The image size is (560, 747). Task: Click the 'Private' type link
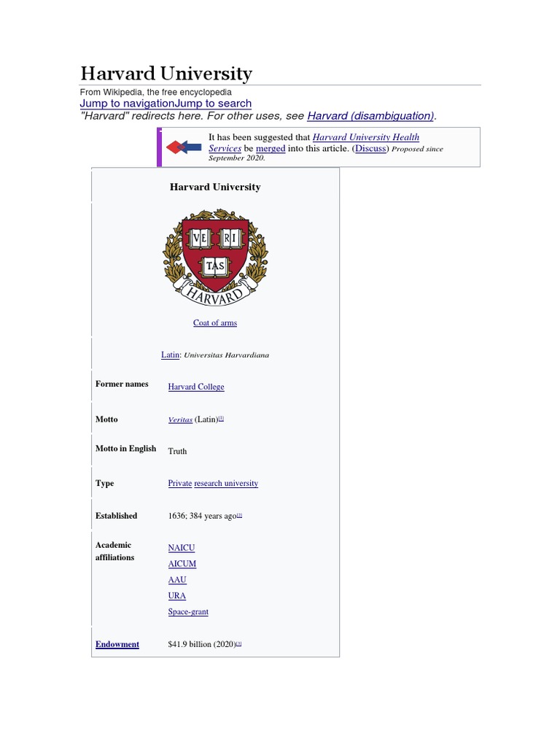179,483
